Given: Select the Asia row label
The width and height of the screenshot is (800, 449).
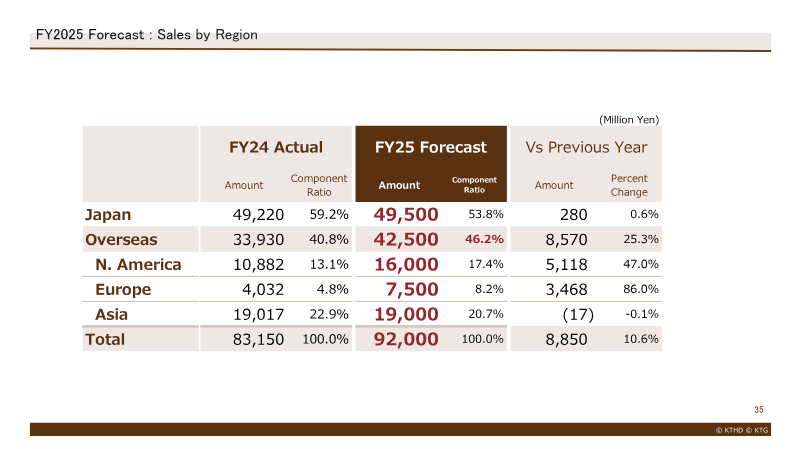Looking at the screenshot, I should point(111,315).
